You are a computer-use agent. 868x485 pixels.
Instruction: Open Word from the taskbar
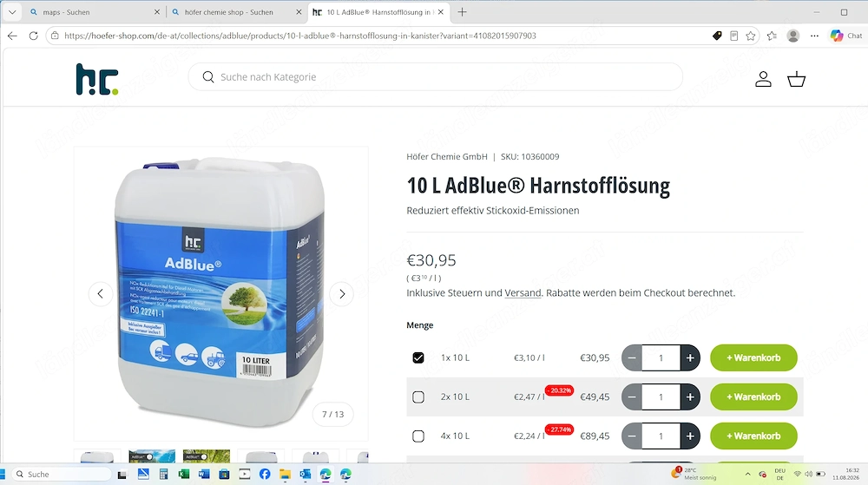[204, 474]
